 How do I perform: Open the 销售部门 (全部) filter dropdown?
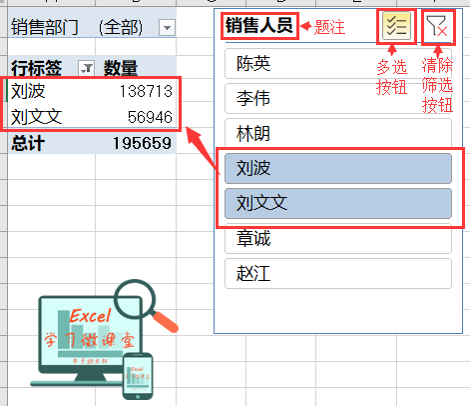(x=167, y=27)
